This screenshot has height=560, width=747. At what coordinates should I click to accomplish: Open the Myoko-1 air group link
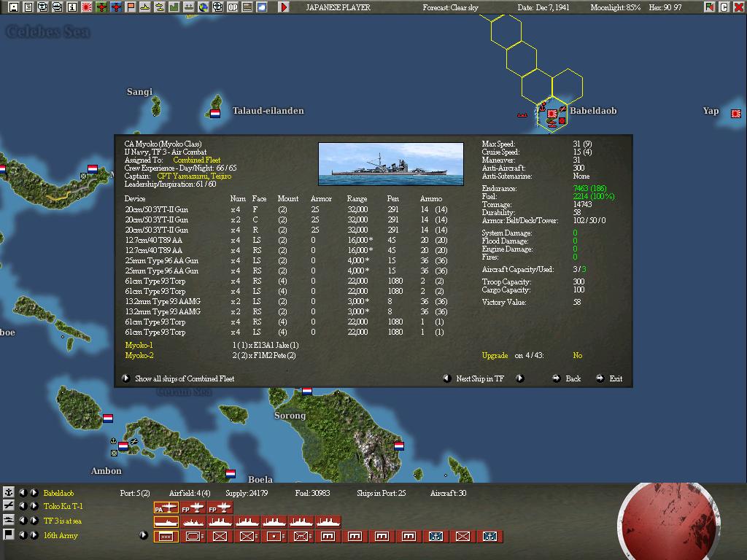[x=139, y=345]
